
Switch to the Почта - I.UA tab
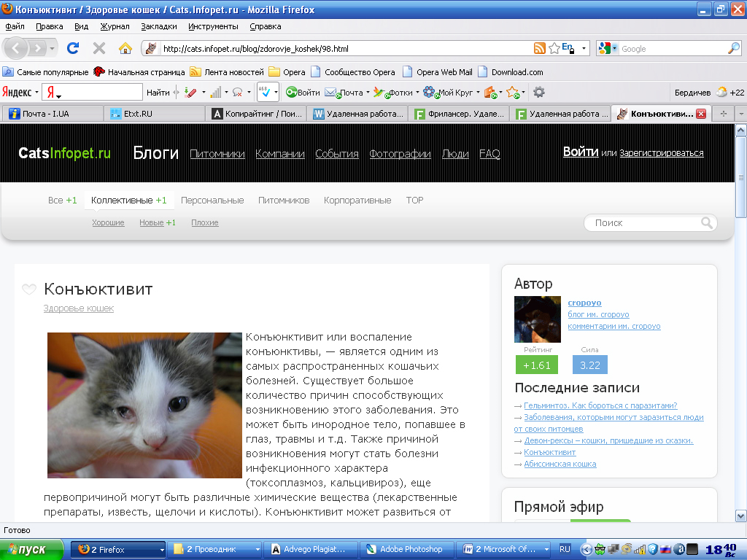(x=53, y=114)
